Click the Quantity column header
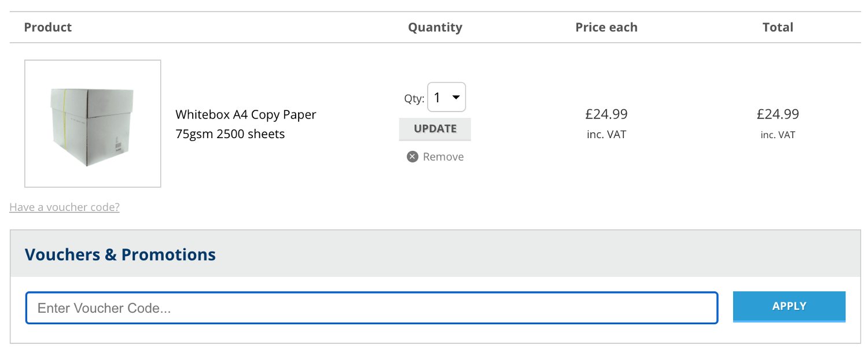This screenshot has height=352, width=868. tap(435, 27)
